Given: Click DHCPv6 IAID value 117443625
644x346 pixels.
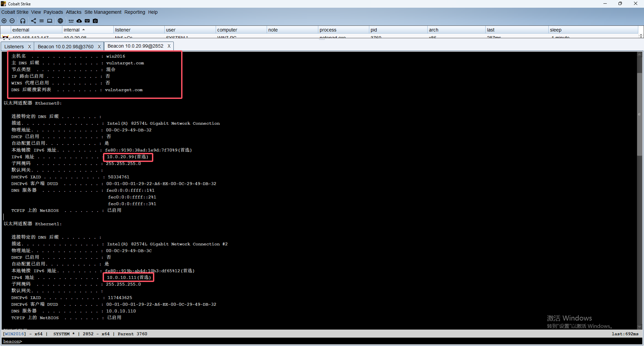Looking at the screenshot, I should point(120,298).
